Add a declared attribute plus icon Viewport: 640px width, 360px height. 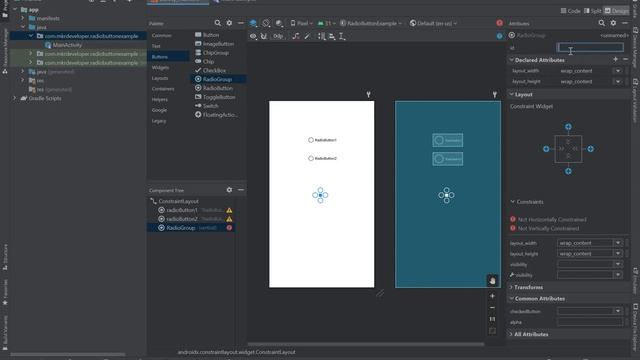point(616,60)
